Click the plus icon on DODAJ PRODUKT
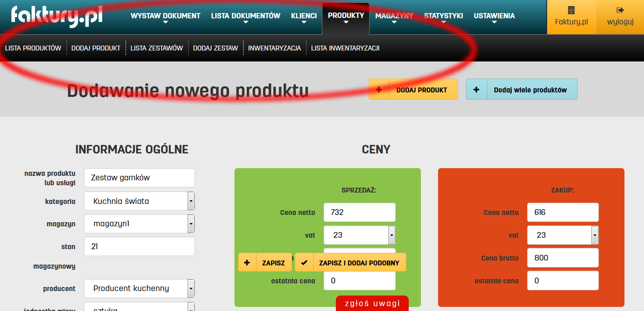644x311 pixels. 379,90
